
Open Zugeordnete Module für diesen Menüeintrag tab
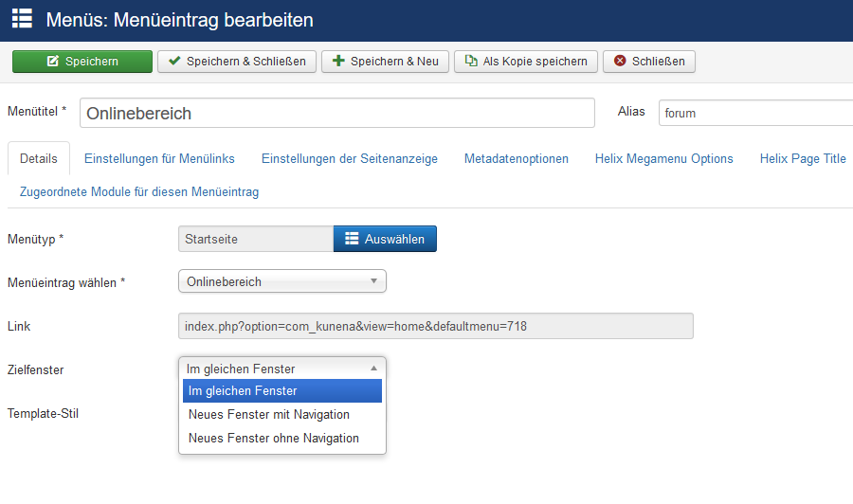pyautogui.click(x=139, y=192)
